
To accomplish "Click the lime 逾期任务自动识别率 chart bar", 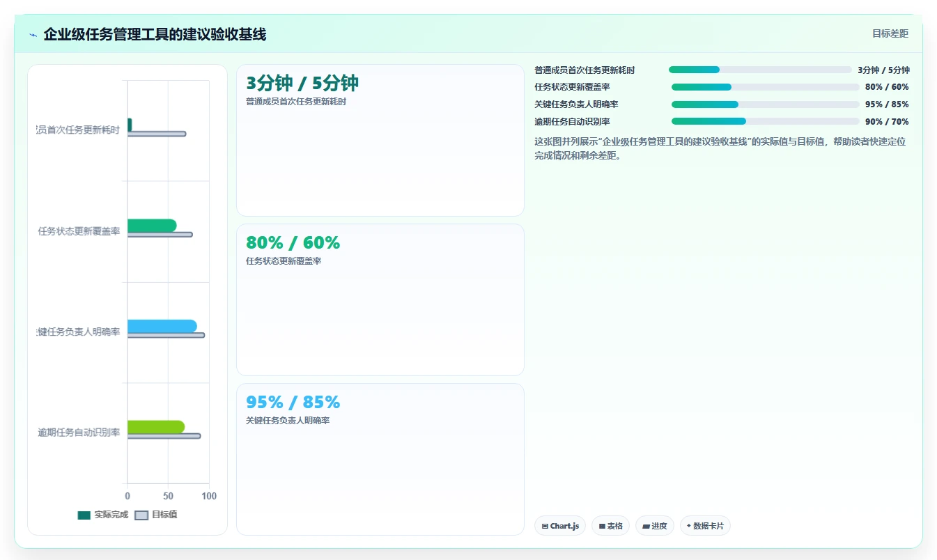I will (156, 427).
